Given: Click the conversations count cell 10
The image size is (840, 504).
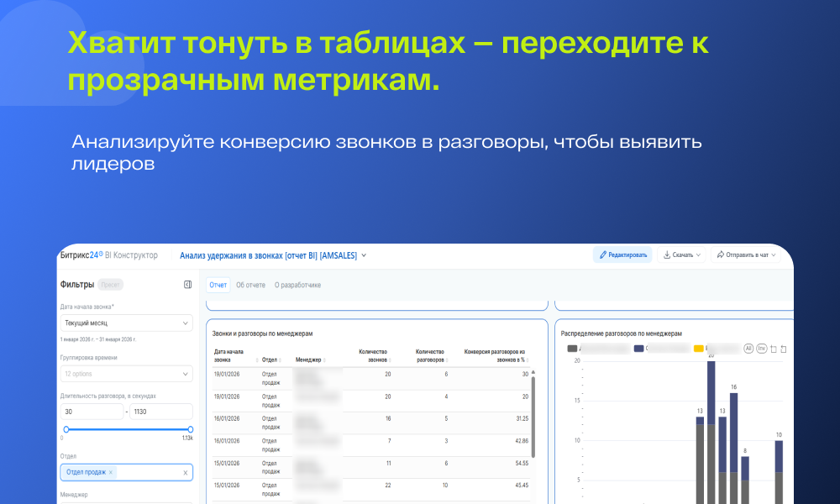Looking at the screenshot, I should click(x=445, y=486).
